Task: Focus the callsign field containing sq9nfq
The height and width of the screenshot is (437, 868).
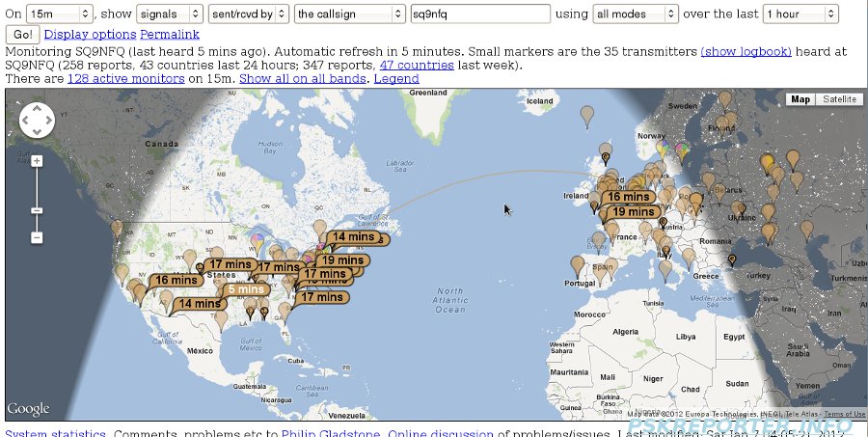Action: click(479, 14)
